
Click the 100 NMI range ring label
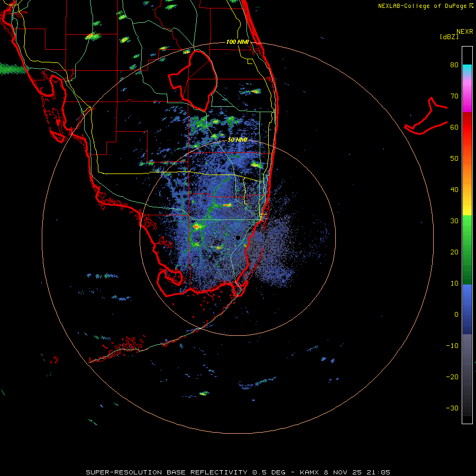pyautogui.click(x=237, y=42)
